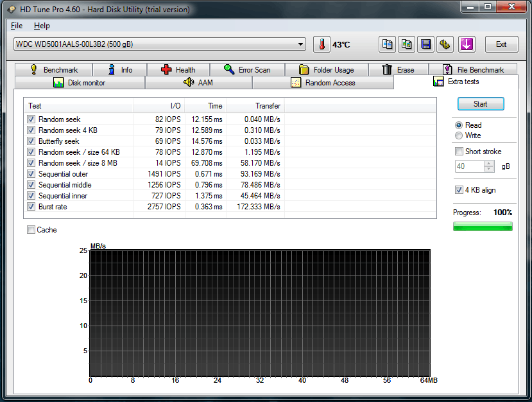The width and height of the screenshot is (532, 402).
Task: Click the short stroke gB input field
Action: (469, 166)
